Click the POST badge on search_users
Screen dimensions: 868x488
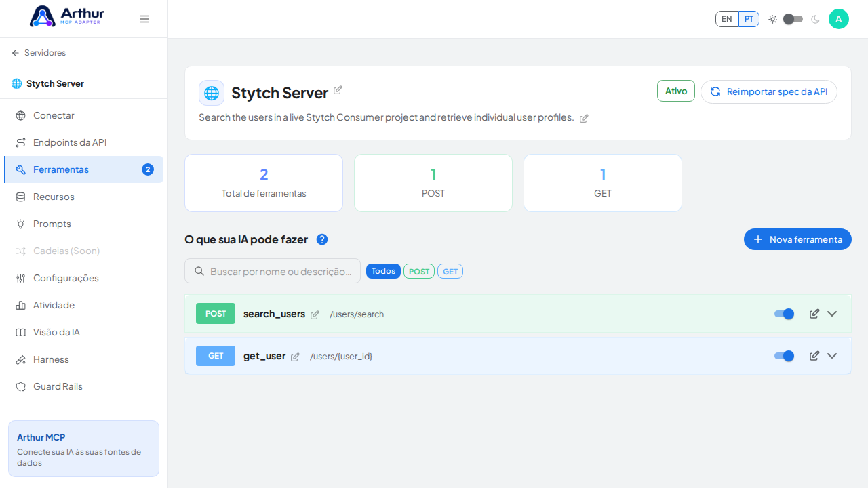216,314
